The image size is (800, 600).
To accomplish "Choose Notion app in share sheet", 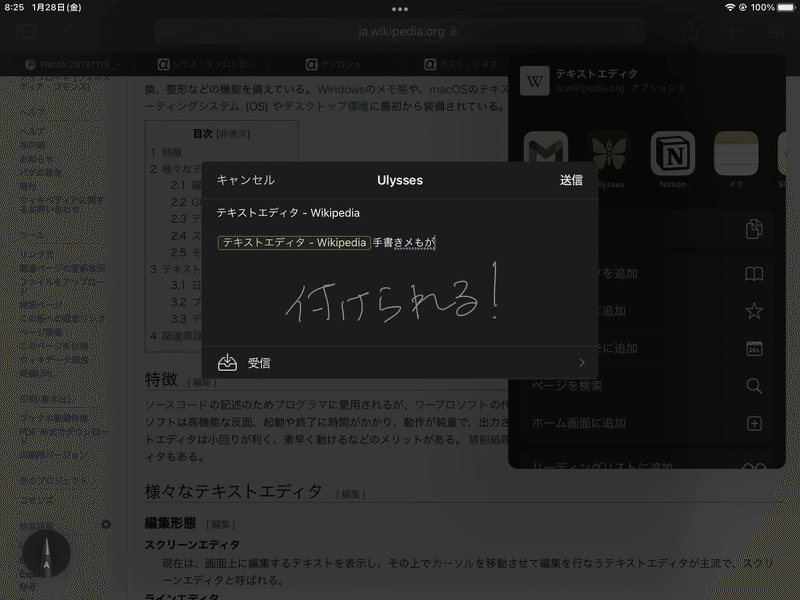I will coord(672,154).
